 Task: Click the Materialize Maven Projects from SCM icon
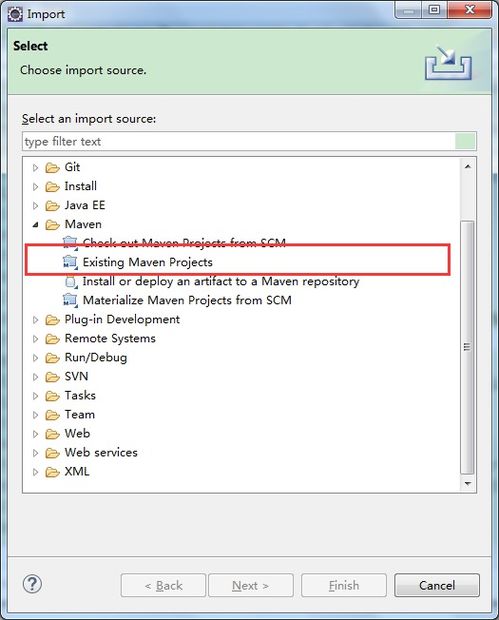pyautogui.click(x=70, y=300)
